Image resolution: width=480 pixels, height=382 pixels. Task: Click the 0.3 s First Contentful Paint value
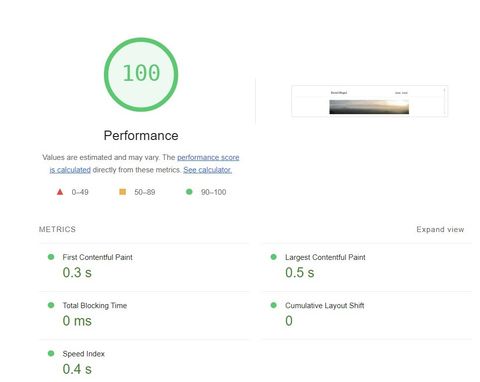click(77, 273)
